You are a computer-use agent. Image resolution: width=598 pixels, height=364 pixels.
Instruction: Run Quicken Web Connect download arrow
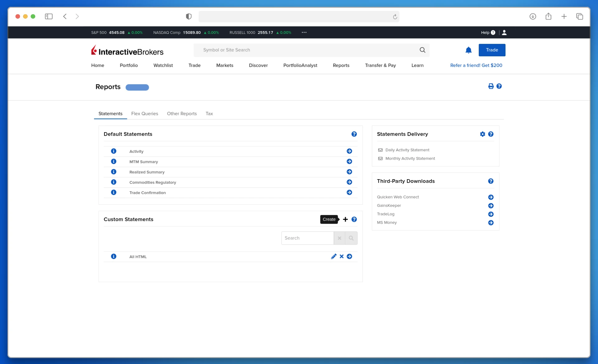tap(491, 197)
